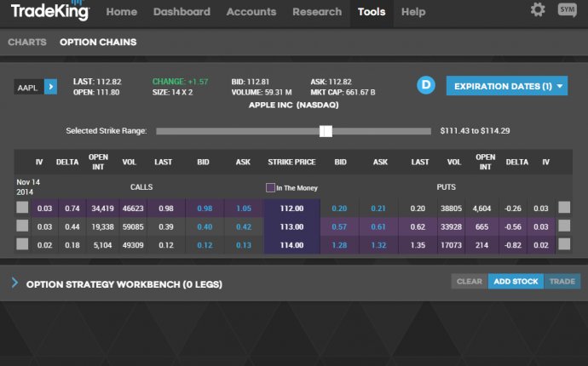
Task: Click put ask 0.61 for strike 113
Action: [378, 226]
